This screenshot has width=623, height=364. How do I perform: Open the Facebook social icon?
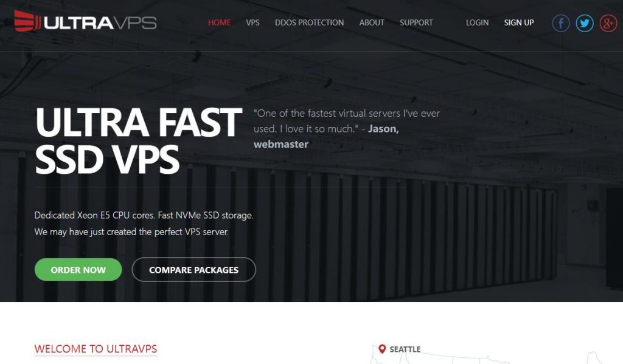[560, 23]
